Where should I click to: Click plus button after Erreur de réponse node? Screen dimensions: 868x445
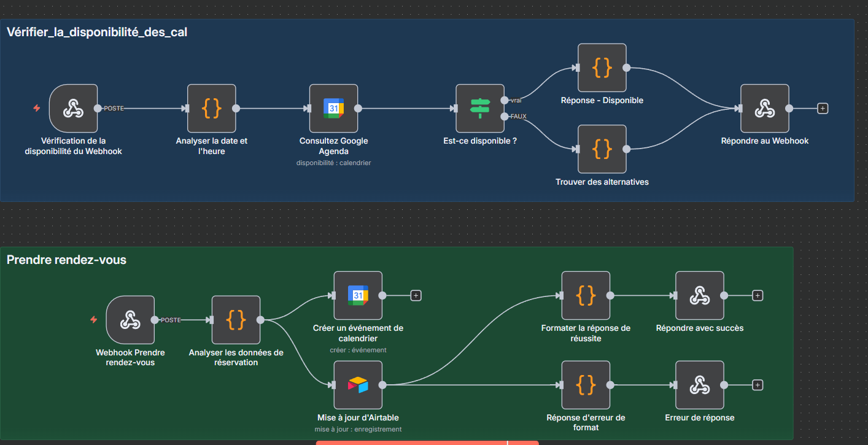pos(758,385)
